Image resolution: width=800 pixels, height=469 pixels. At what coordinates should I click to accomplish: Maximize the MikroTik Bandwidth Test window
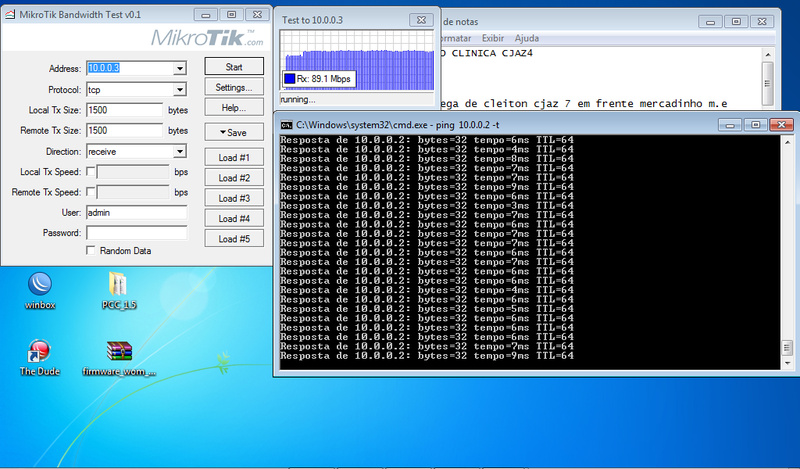pos(231,14)
